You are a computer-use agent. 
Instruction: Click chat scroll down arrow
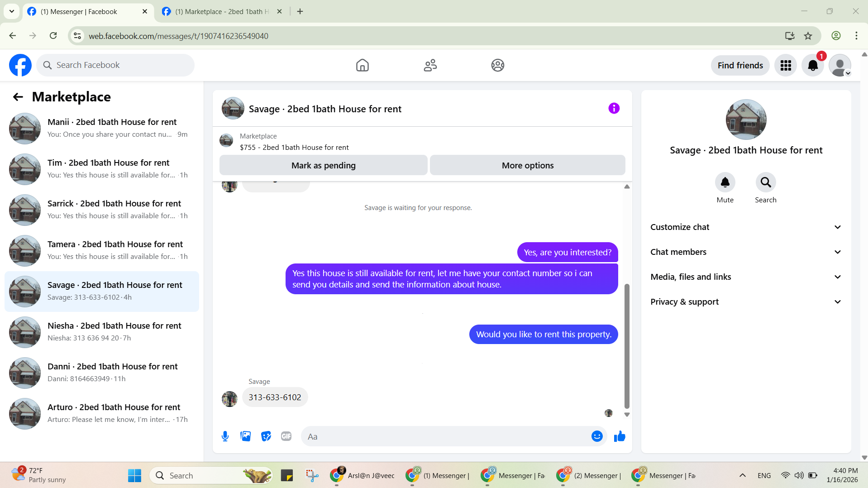coord(627,415)
